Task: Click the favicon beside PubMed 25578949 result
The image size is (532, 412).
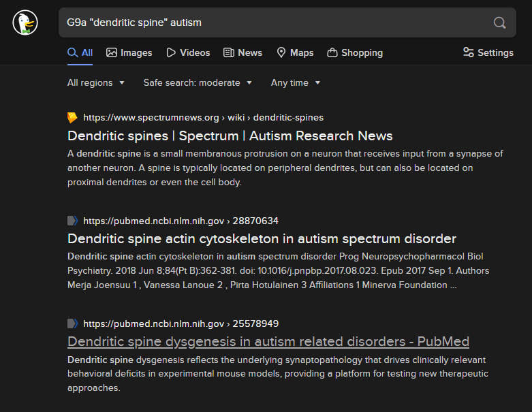Action: pos(72,323)
